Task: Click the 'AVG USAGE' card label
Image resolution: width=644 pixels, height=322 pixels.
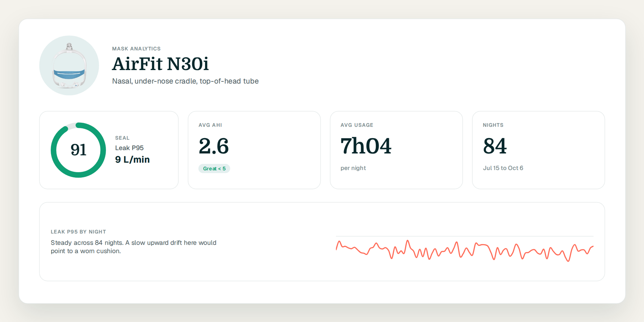Action: [x=357, y=125]
